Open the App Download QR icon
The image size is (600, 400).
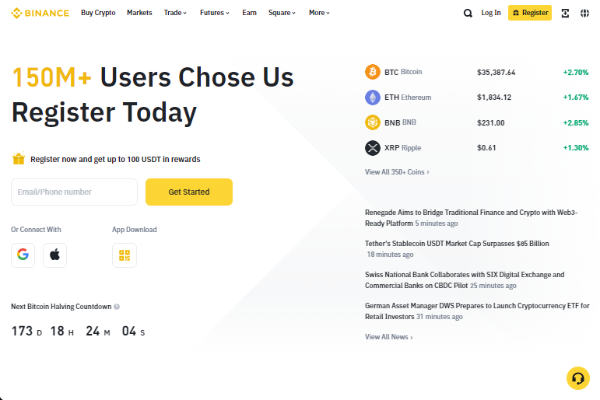point(124,255)
